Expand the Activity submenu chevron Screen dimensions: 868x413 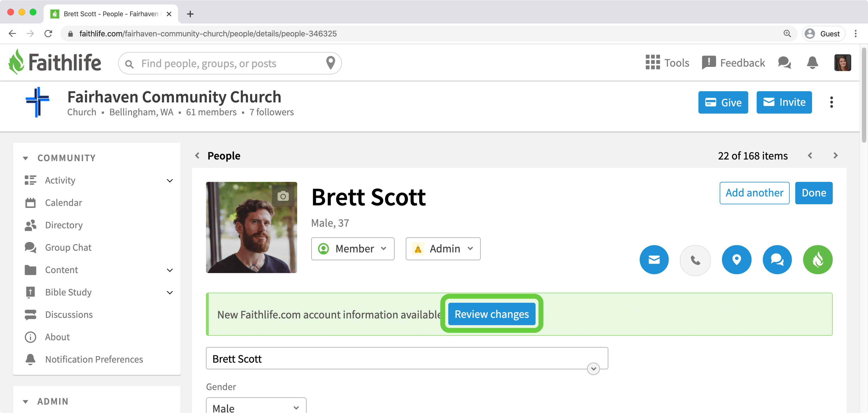170,180
